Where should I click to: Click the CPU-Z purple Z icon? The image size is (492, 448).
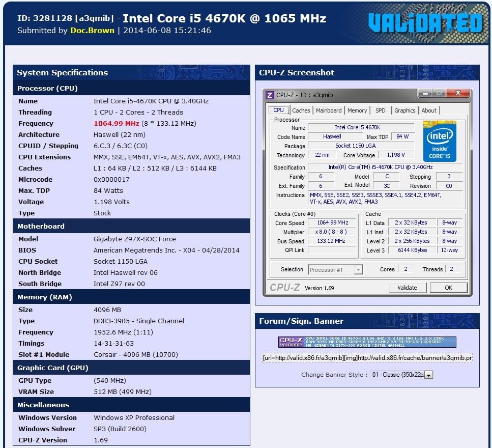point(269,95)
